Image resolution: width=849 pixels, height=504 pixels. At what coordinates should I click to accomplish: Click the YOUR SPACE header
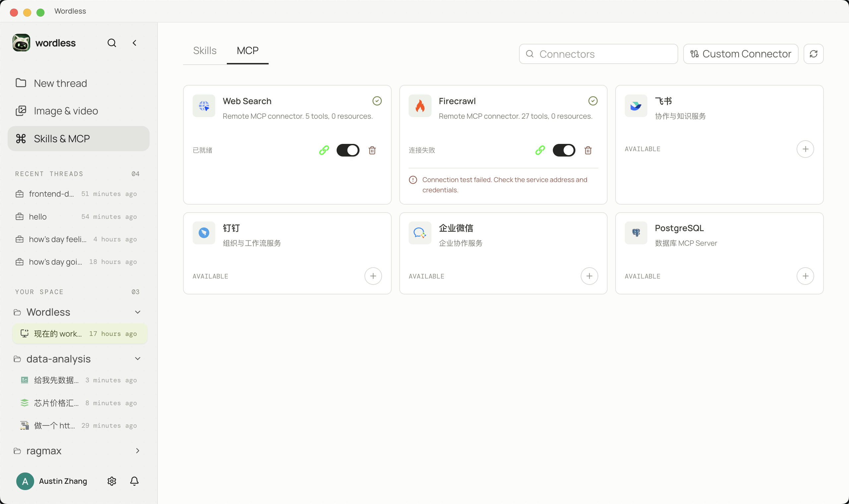[x=39, y=292]
